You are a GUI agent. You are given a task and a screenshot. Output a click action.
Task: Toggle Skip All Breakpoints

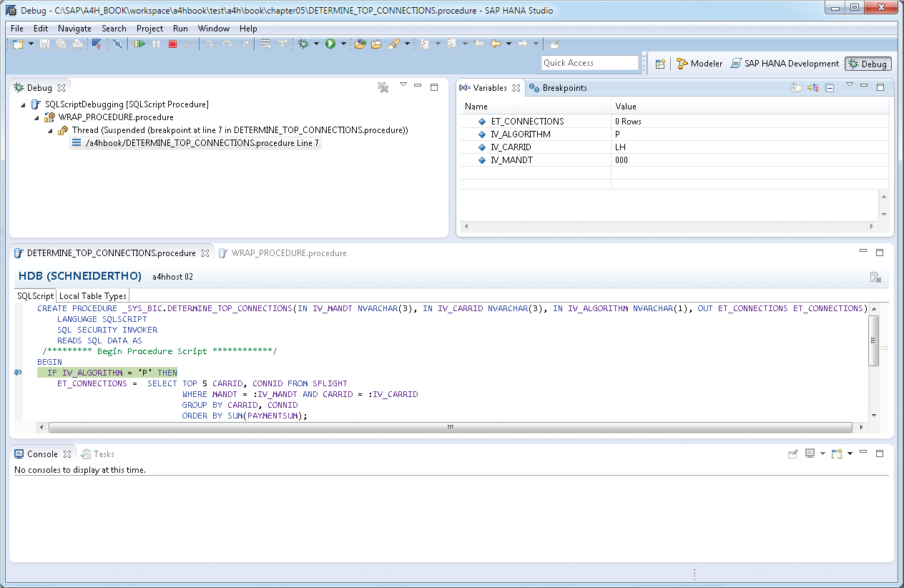[118, 44]
